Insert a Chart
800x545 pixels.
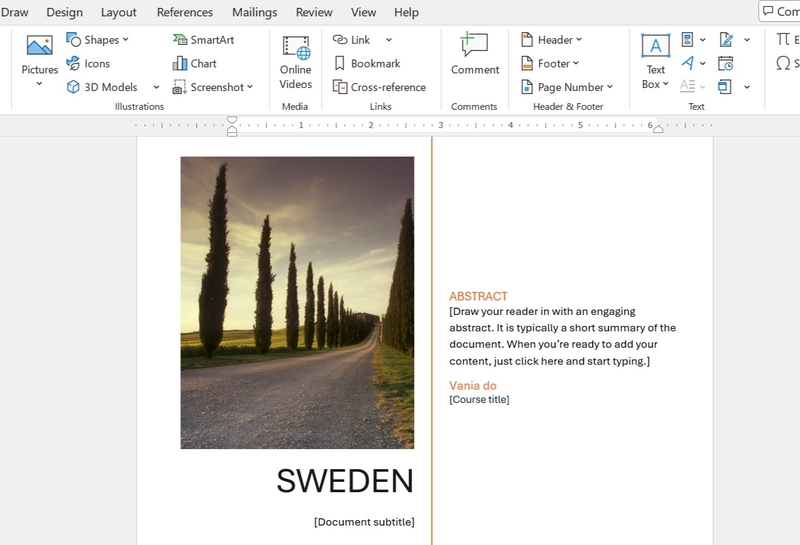tap(194, 63)
